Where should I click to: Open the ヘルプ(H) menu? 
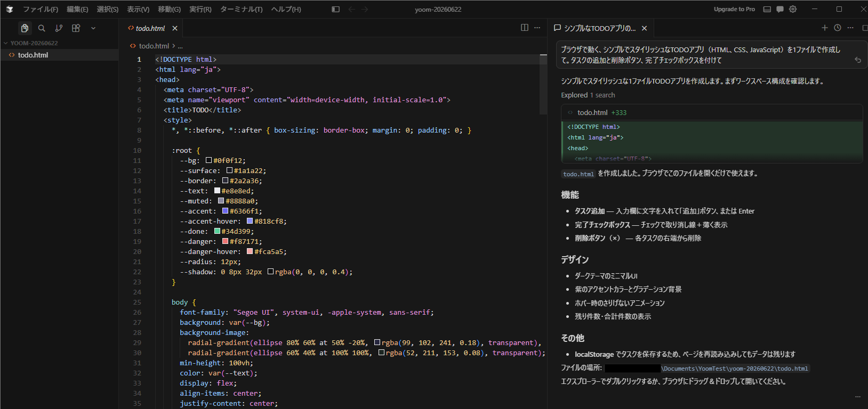point(286,9)
